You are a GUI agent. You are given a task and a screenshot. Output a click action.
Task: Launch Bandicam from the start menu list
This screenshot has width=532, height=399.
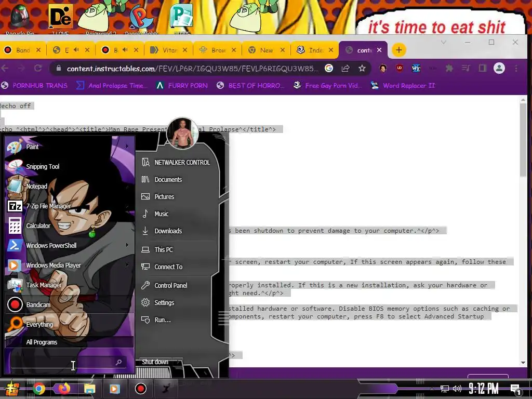69,304
